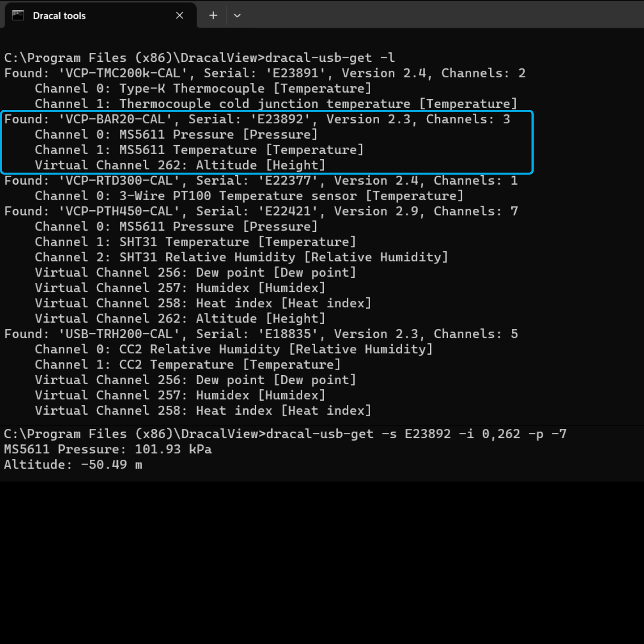Click the 'Type-K Thermocouple [Temperature]' channel line
The height and width of the screenshot is (644, 644).
(x=203, y=88)
